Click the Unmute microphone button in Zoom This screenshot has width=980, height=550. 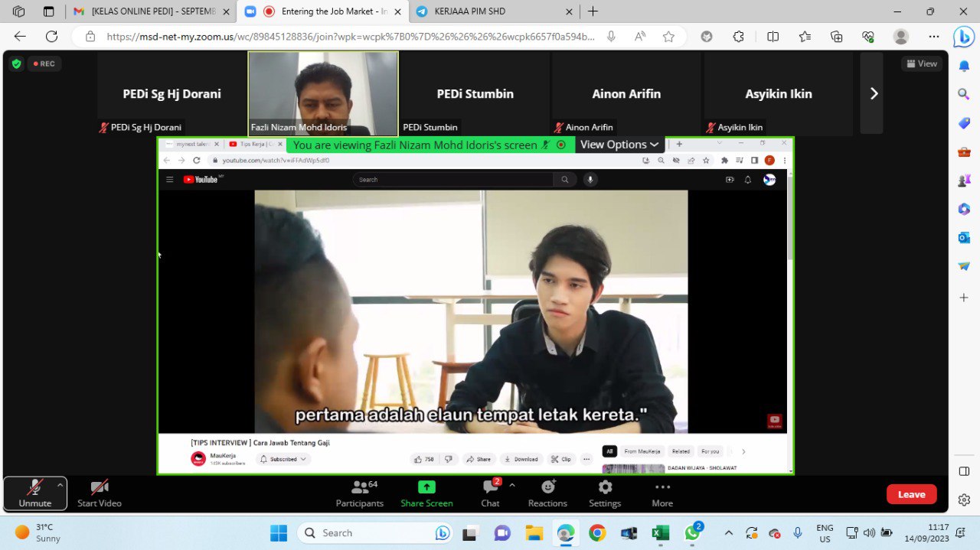(x=34, y=493)
